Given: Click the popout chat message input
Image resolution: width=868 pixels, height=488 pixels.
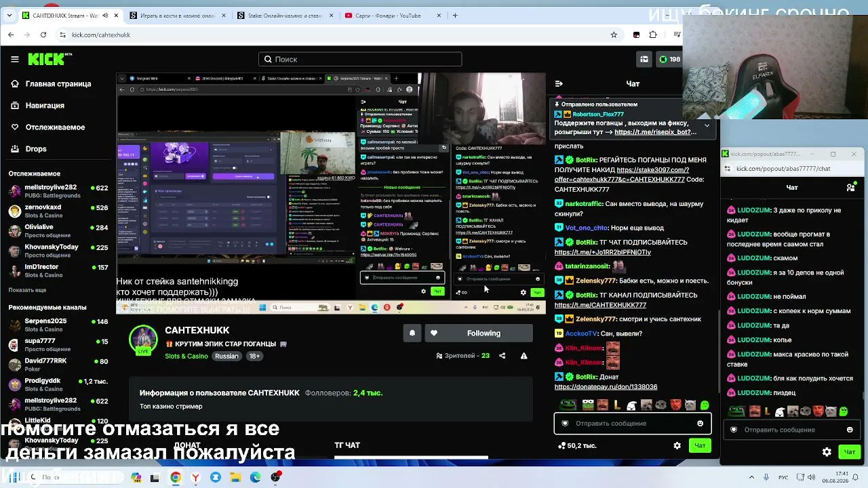Looking at the screenshot, I should [x=791, y=430].
